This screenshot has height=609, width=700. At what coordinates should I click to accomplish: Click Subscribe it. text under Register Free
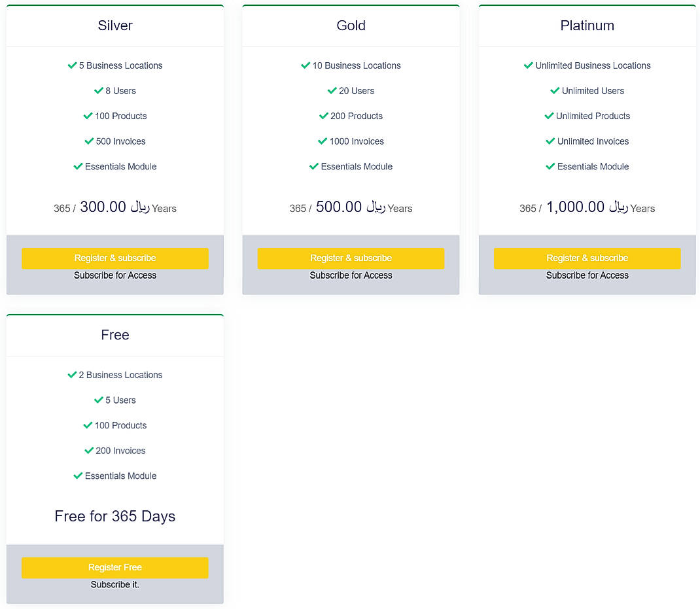[x=115, y=585]
